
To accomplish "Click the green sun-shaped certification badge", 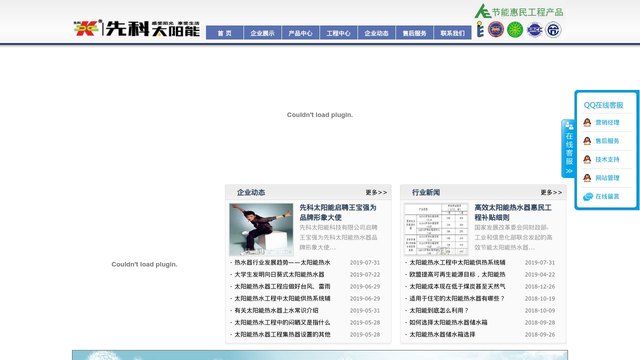I will 515,30.
